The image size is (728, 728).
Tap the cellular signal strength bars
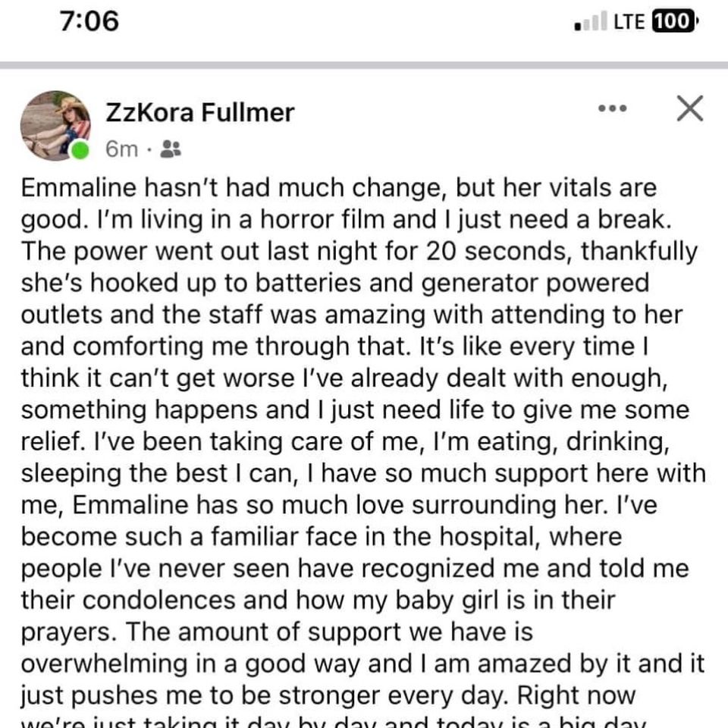pos(591,21)
